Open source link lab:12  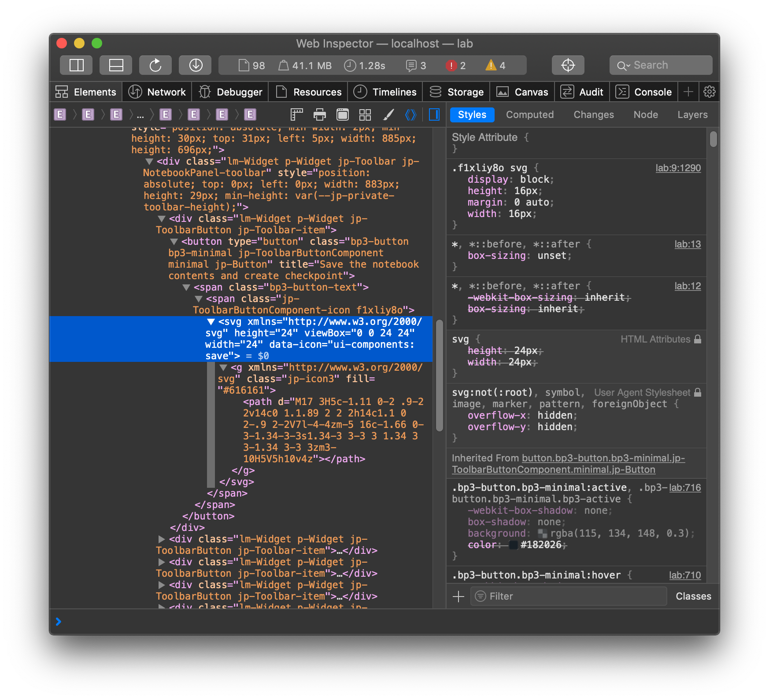coord(688,286)
